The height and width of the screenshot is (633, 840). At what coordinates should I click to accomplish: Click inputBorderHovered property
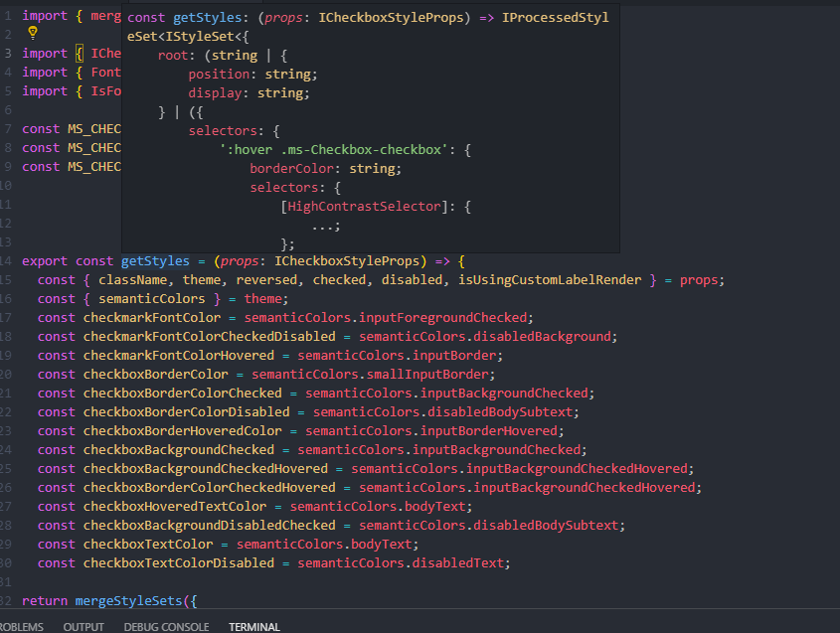tap(488, 430)
